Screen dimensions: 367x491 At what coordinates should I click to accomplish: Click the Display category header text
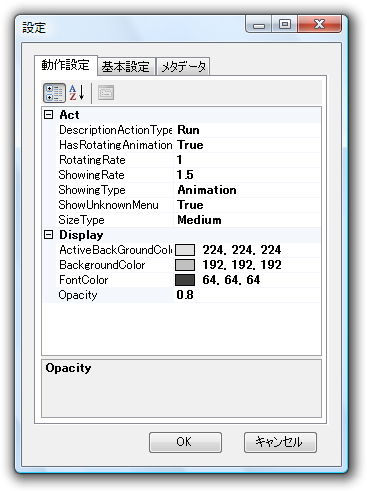[81, 235]
